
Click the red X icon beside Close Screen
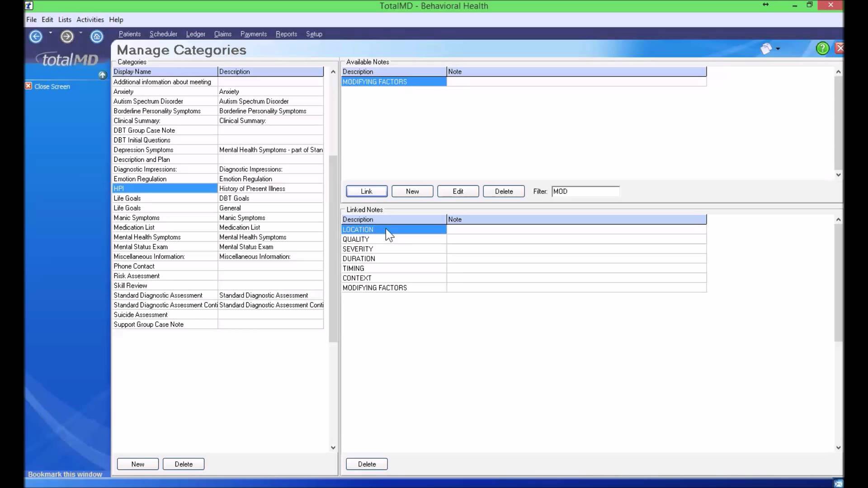pos(28,86)
